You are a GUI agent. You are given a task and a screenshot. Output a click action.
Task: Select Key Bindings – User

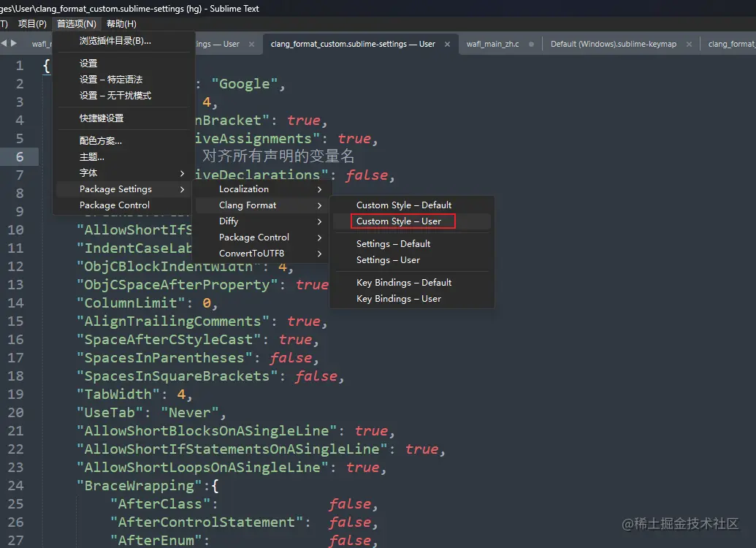coord(398,298)
